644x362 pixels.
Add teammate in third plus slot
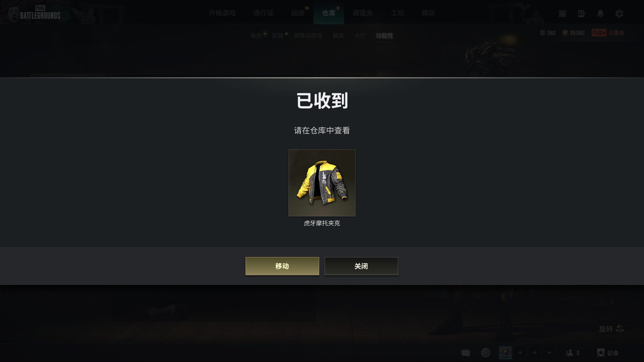tap(549, 353)
